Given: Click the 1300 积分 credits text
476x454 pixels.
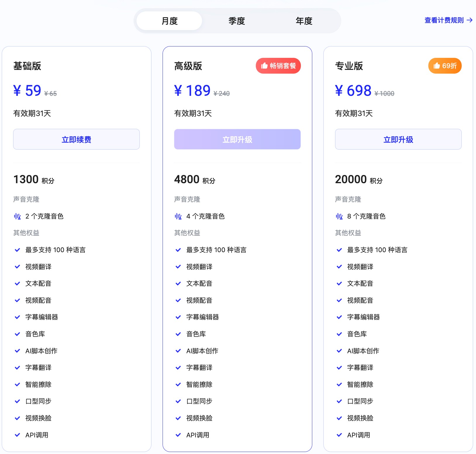Looking at the screenshot, I should (x=34, y=179).
